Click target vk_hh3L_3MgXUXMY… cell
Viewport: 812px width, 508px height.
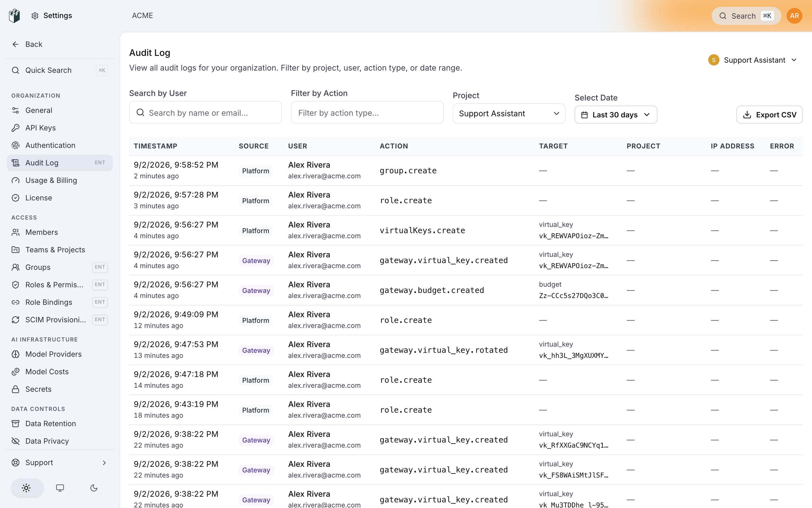pos(574,356)
